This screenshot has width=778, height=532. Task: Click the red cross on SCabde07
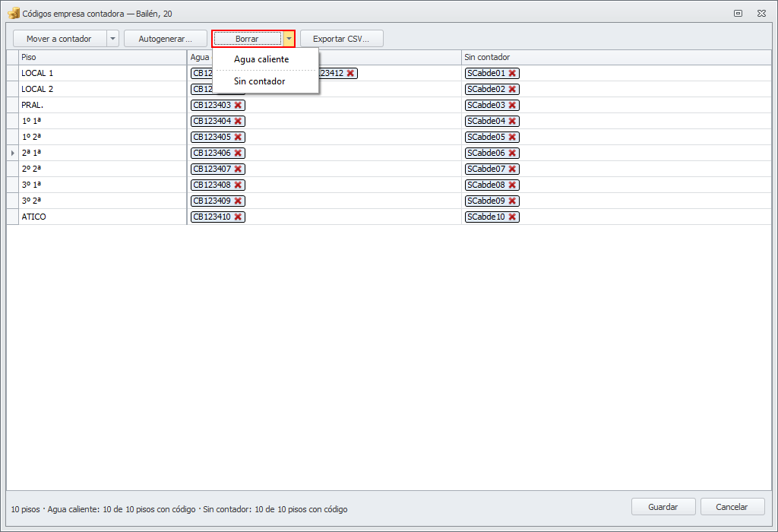click(513, 169)
